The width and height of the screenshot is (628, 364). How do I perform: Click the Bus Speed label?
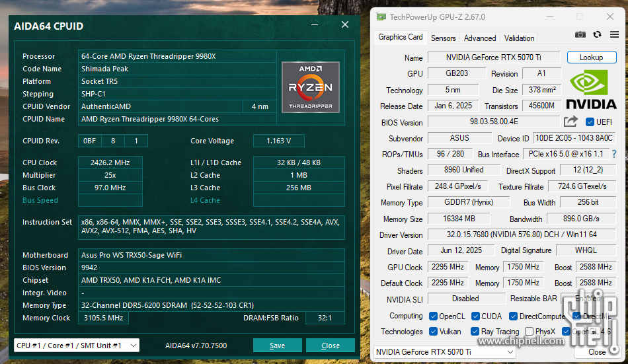point(40,200)
